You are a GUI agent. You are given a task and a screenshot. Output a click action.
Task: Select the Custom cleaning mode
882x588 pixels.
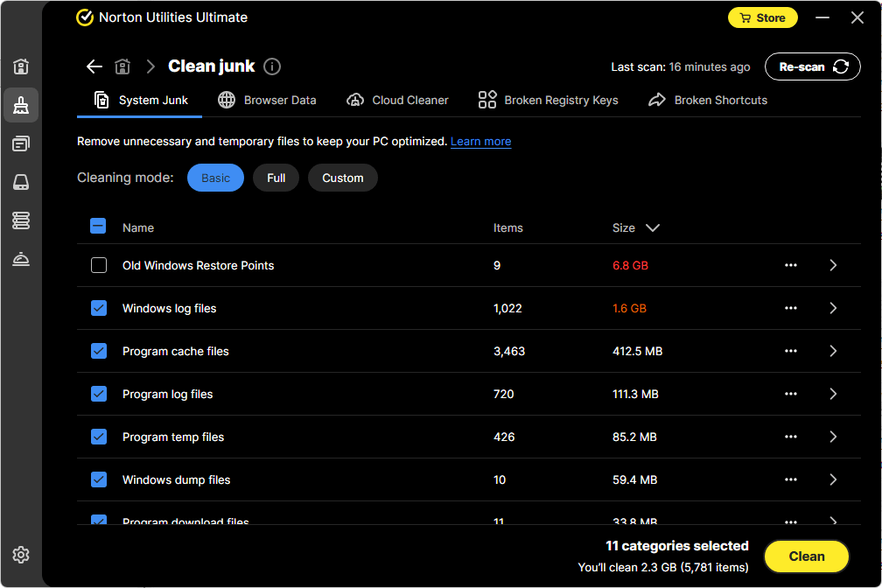pos(342,178)
